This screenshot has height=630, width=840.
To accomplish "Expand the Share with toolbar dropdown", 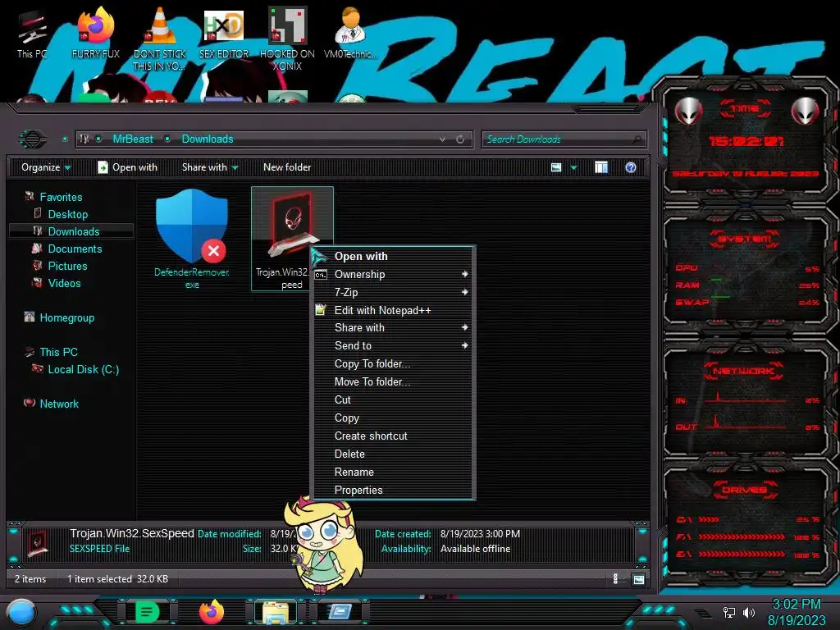I will pos(210,167).
